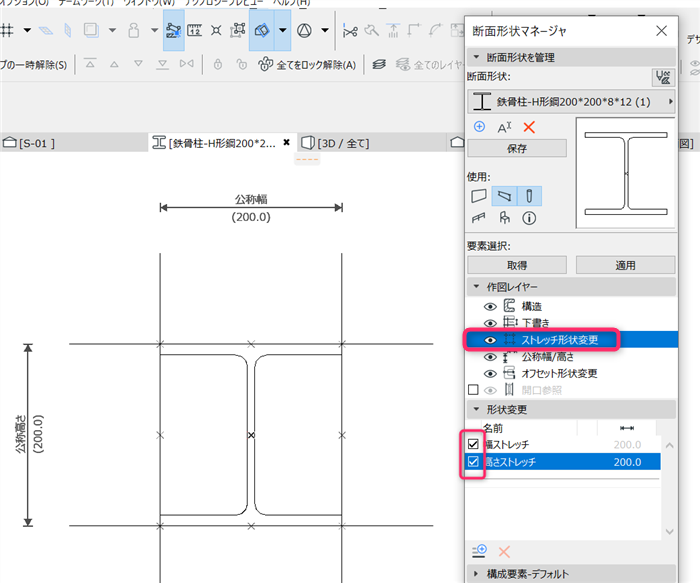Click the scissors split tool icon
Screen dimensions: 700x583
(350, 31)
